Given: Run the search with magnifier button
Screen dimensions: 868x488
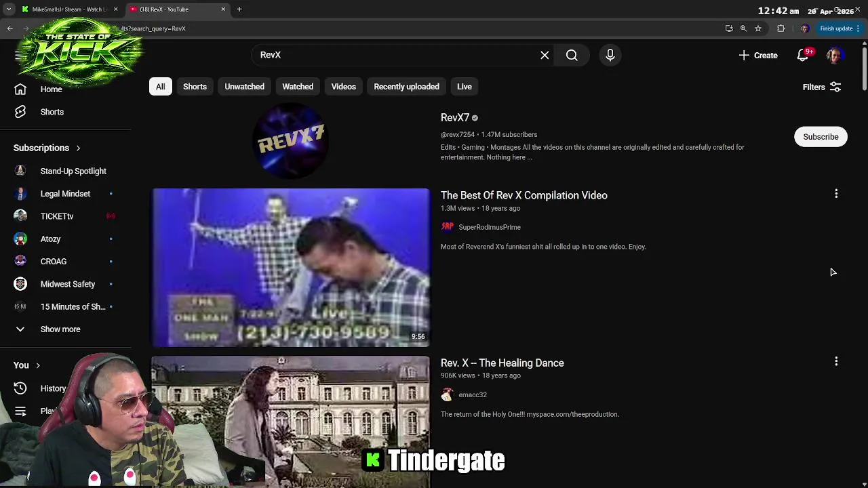Looking at the screenshot, I should tap(572, 56).
